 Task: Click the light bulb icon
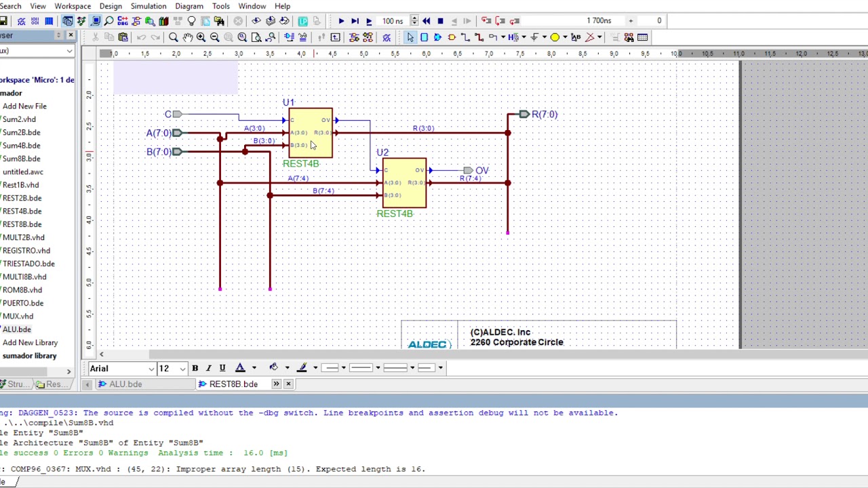tap(191, 21)
